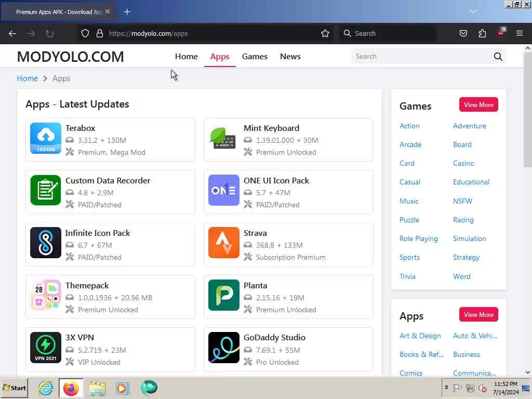The height and width of the screenshot is (399, 532).
Task: Open the Action games category
Action: click(x=409, y=126)
